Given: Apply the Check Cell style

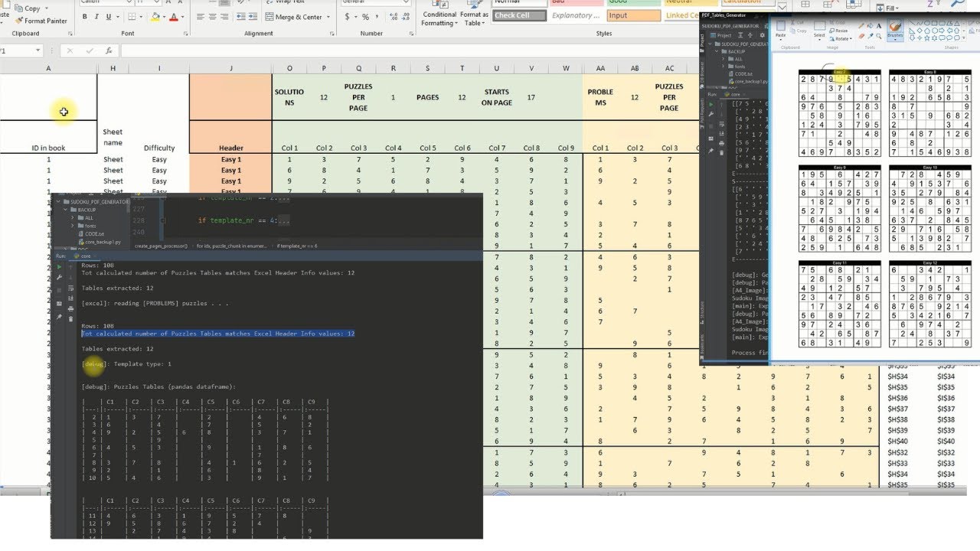Looking at the screenshot, I should [519, 15].
